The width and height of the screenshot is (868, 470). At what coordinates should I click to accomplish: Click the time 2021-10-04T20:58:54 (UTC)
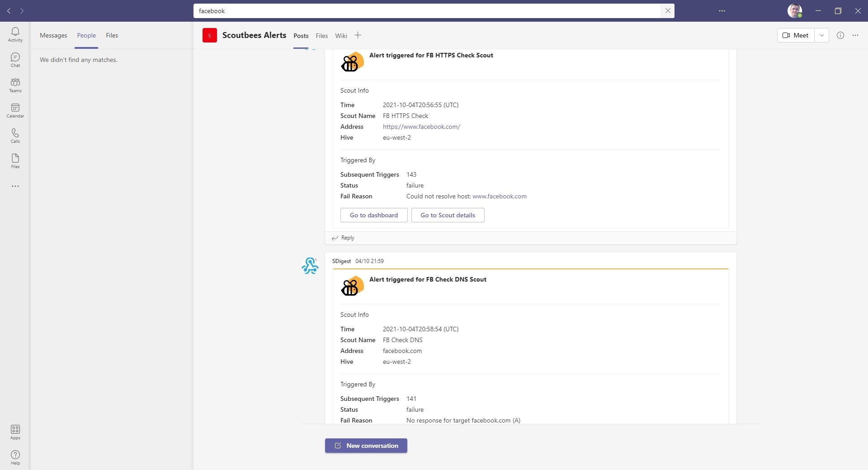420,329
